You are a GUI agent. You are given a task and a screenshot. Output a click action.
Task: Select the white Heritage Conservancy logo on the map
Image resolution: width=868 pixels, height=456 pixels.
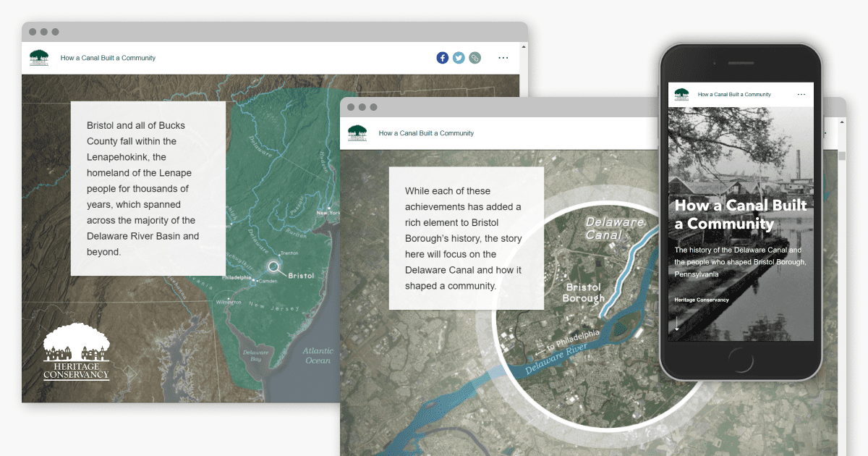point(76,352)
